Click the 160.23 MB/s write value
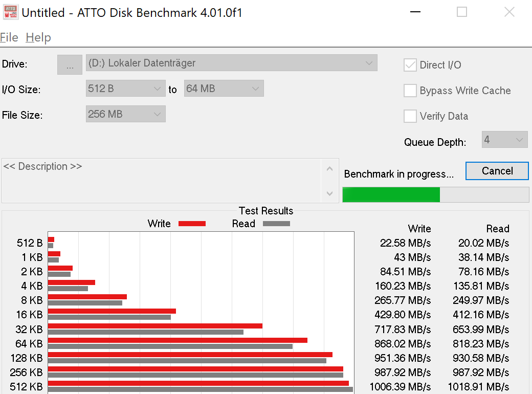Viewport: 532px width, 394px height. [403, 286]
